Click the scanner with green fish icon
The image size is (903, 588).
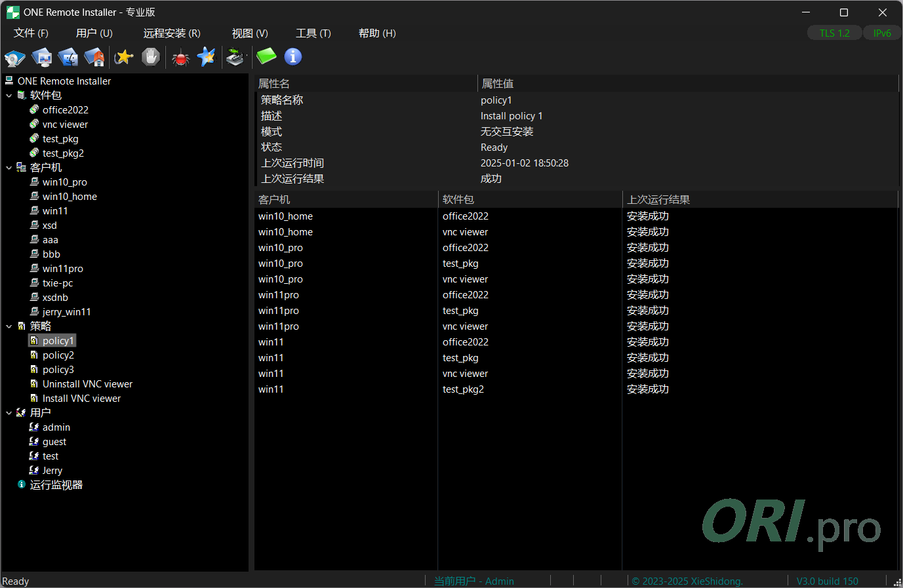pos(235,57)
